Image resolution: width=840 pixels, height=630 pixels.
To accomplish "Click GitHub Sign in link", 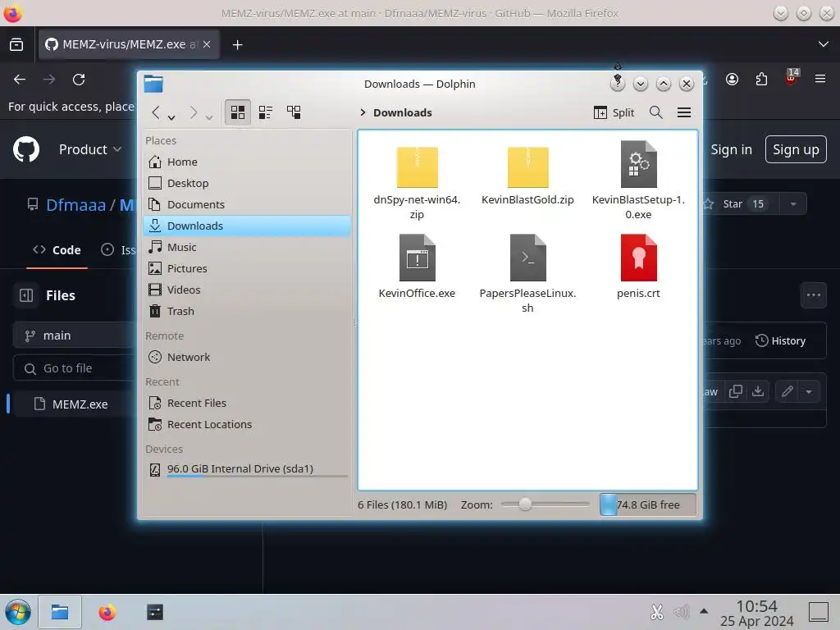I will [x=731, y=149].
